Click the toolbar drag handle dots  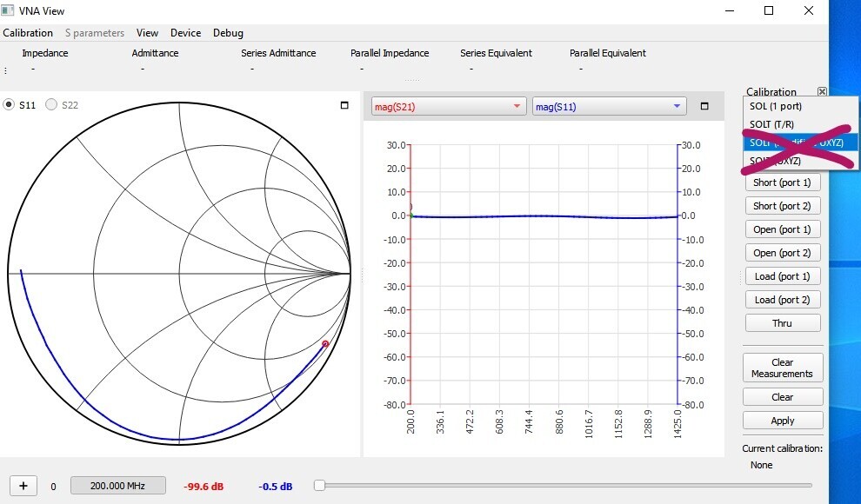coord(5,70)
